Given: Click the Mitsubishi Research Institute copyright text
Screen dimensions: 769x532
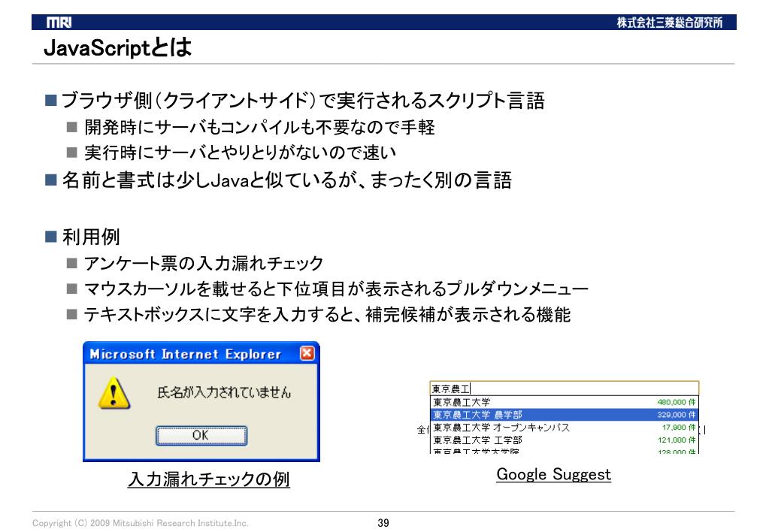Looking at the screenshot, I should tap(141, 523).
